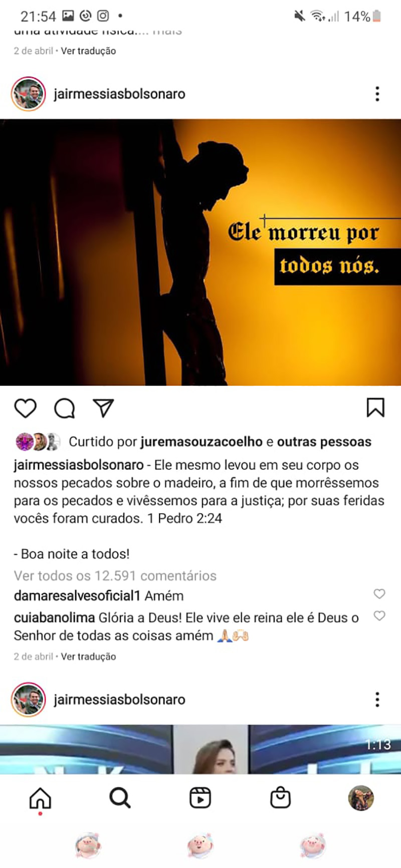This screenshot has height=868, width=401.
Task: Share the post with paper plane icon
Action: tap(104, 408)
